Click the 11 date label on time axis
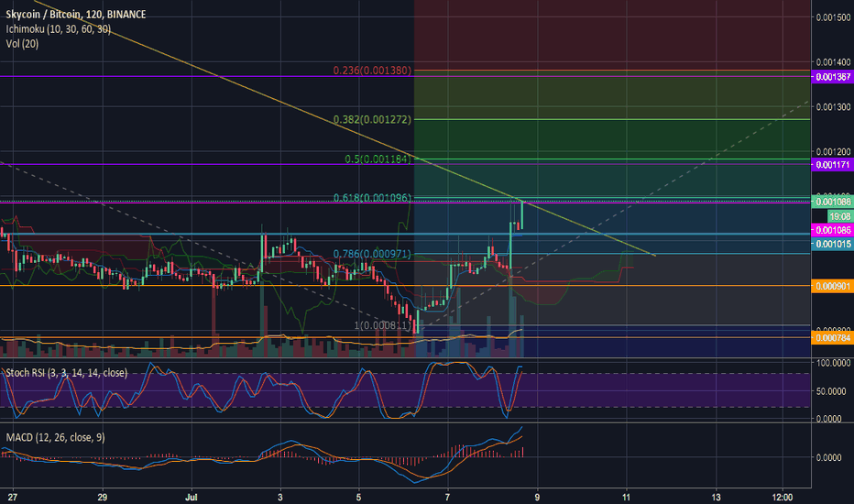Screen dimensions: 854x504 click(x=627, y=497)
